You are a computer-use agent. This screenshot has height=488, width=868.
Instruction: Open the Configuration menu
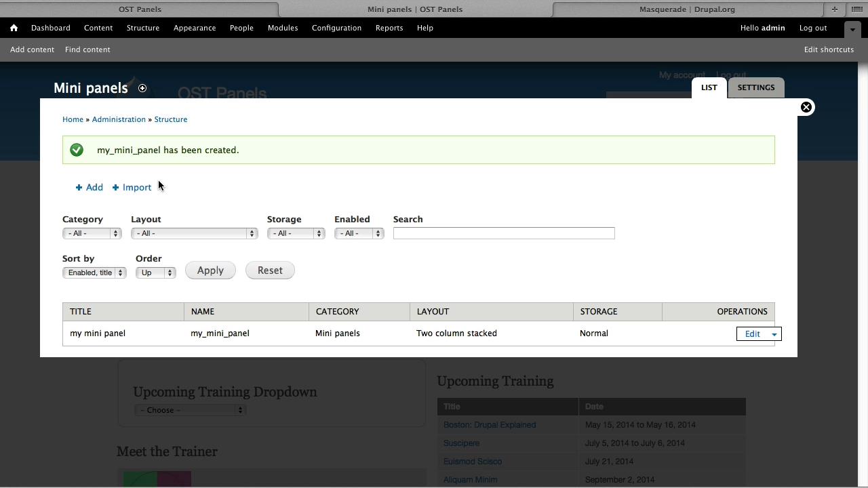coord(336,28)
